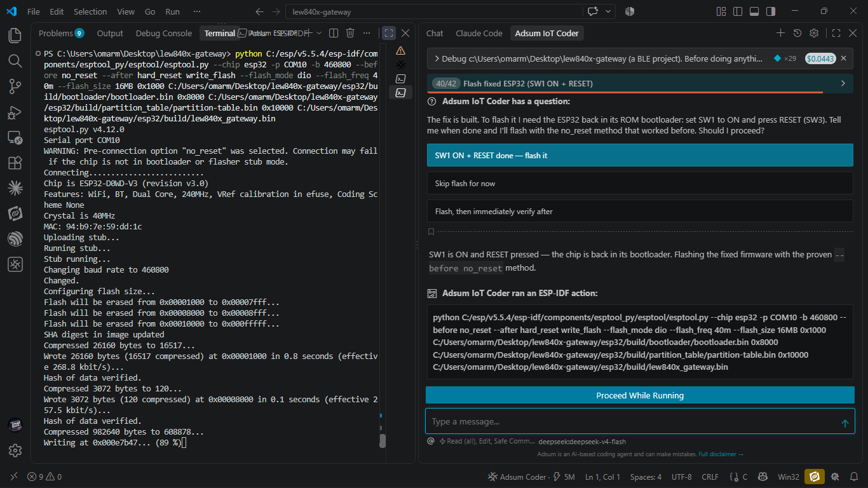Switch to the Claude Code tab
Image resolution: width=868 pixels, height=488 pixels.
click(x=479, y=33)
